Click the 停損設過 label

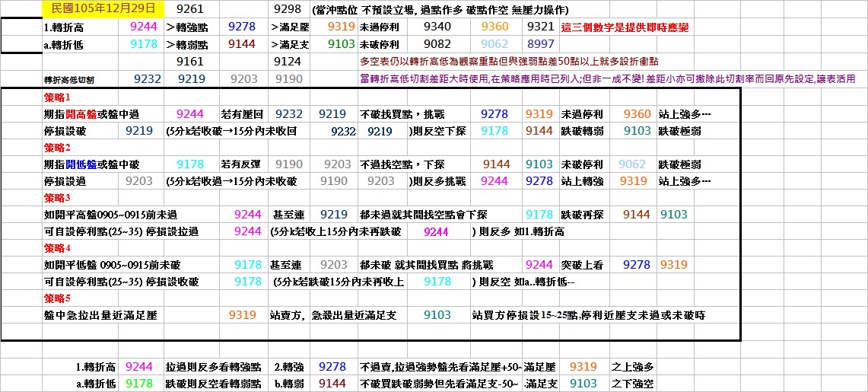point(65,182)
